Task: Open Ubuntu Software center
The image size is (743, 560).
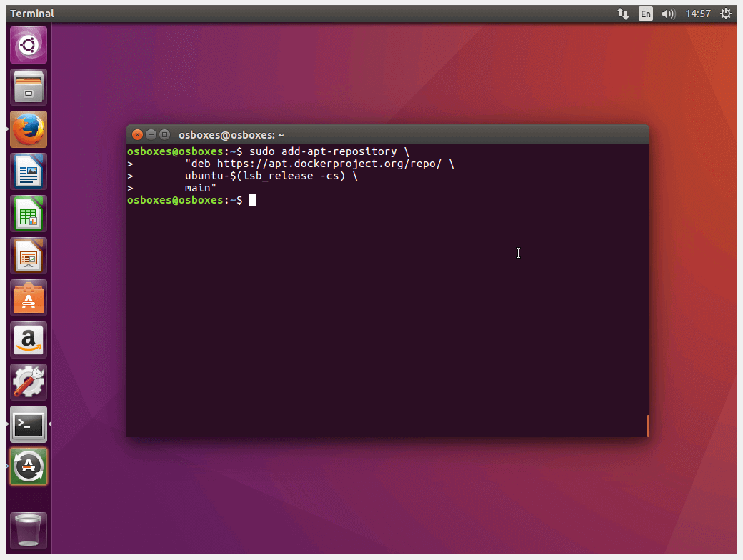Action: 29,298
